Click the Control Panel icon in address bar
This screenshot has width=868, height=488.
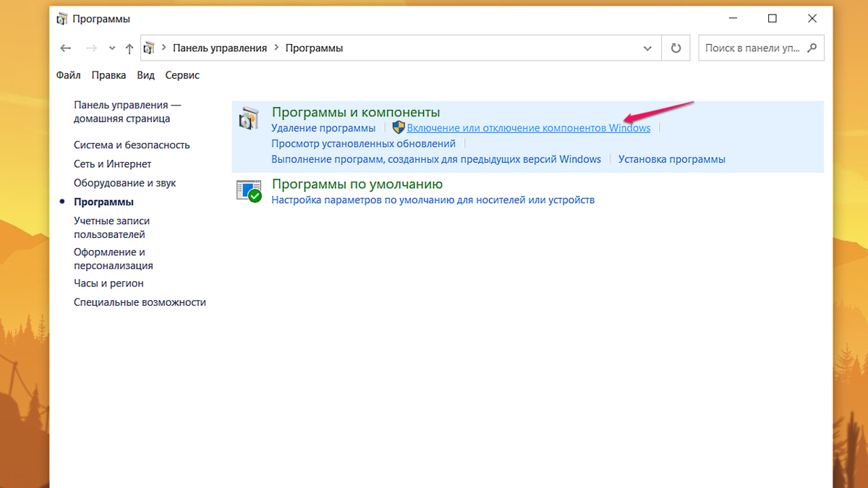[x=150, y=47]
